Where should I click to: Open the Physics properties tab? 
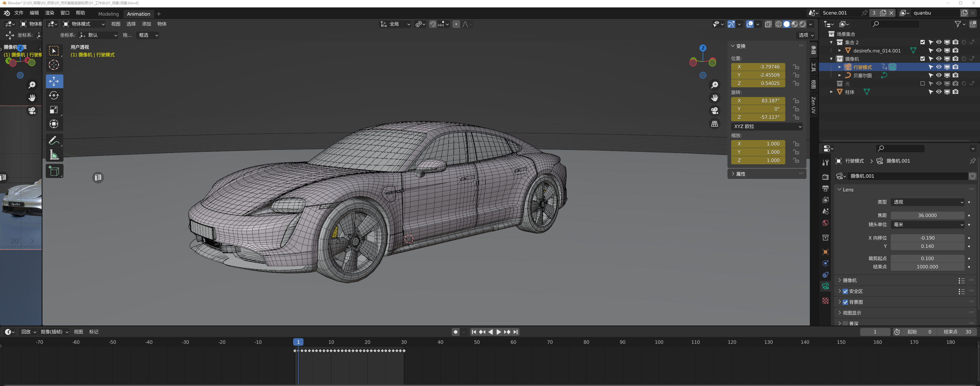pos(825,263)
